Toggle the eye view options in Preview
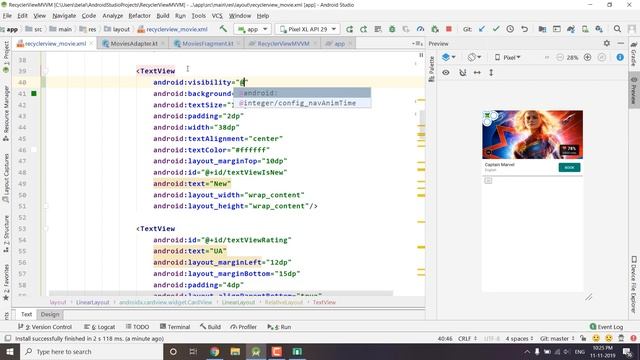Screen dimensions: 640x360 (x=446, y=73)
